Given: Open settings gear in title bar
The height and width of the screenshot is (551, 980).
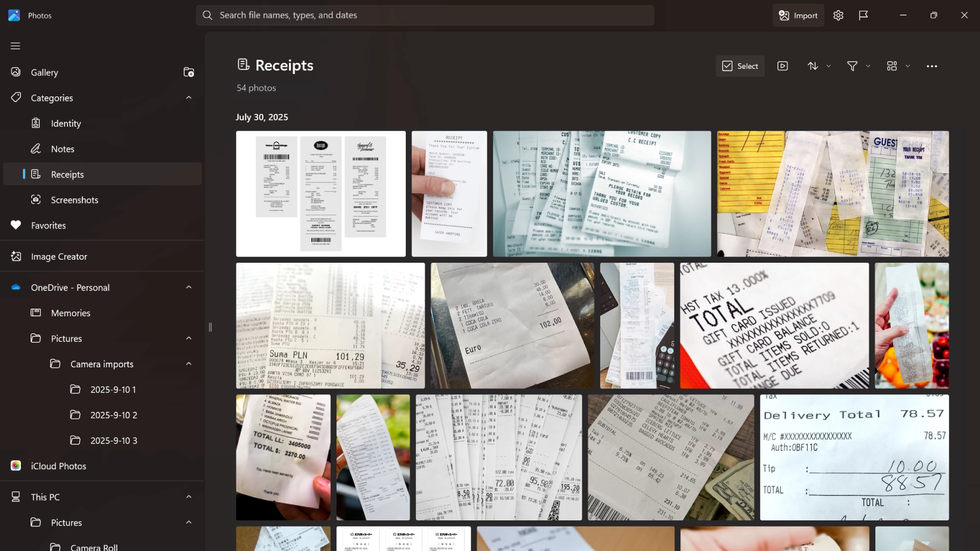Looking at the screenshot, I should (x=838, y=15).
